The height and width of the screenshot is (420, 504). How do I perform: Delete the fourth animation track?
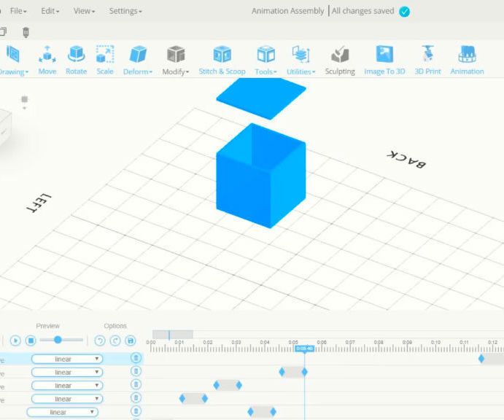[x=136, y=398]
